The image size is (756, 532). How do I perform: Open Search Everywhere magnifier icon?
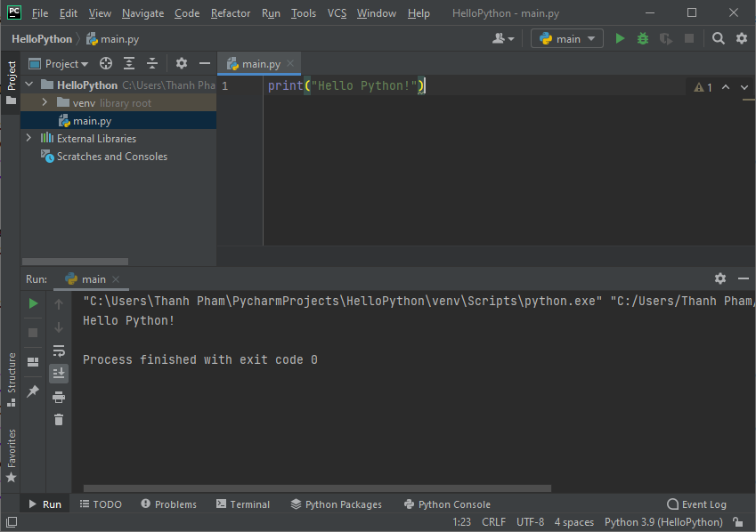(x=719, y=38)
